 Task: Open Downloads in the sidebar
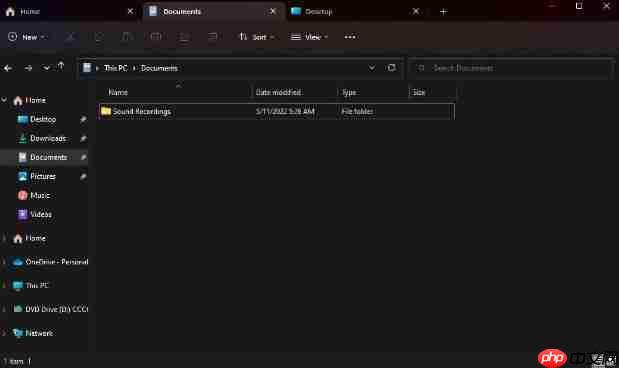(x=48, y=138)
